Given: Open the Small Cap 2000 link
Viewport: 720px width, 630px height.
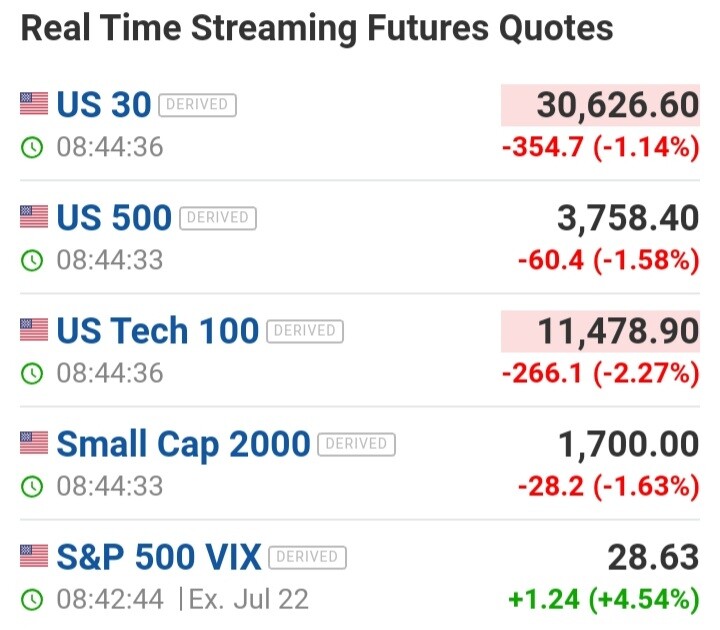Looking at the screenshot, I should click(183, 444).
